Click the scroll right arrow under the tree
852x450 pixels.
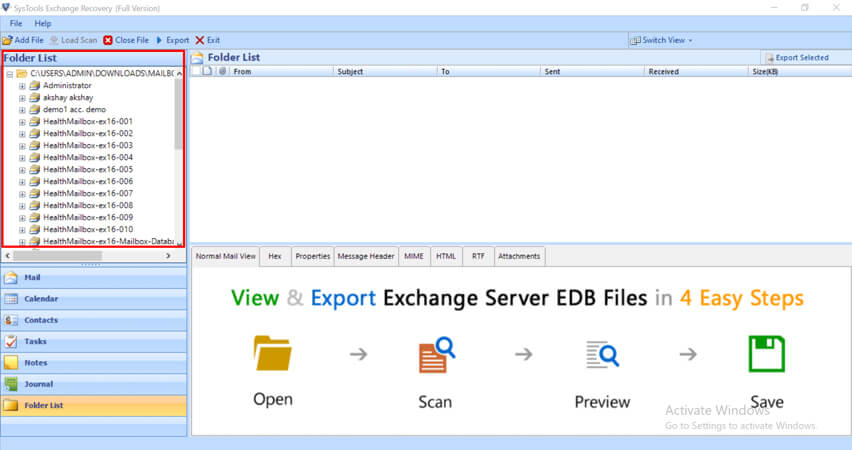(x=168, y=255)
